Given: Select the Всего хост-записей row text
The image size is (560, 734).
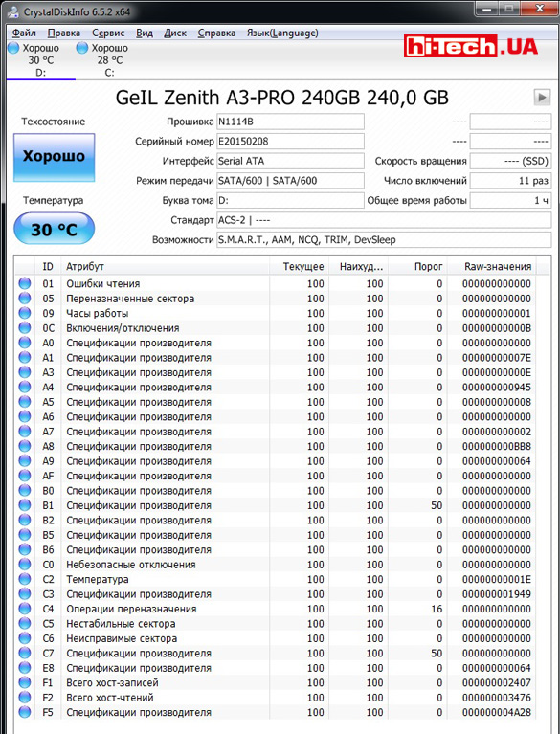Looking at the screenshot, I should click(112, 683).
